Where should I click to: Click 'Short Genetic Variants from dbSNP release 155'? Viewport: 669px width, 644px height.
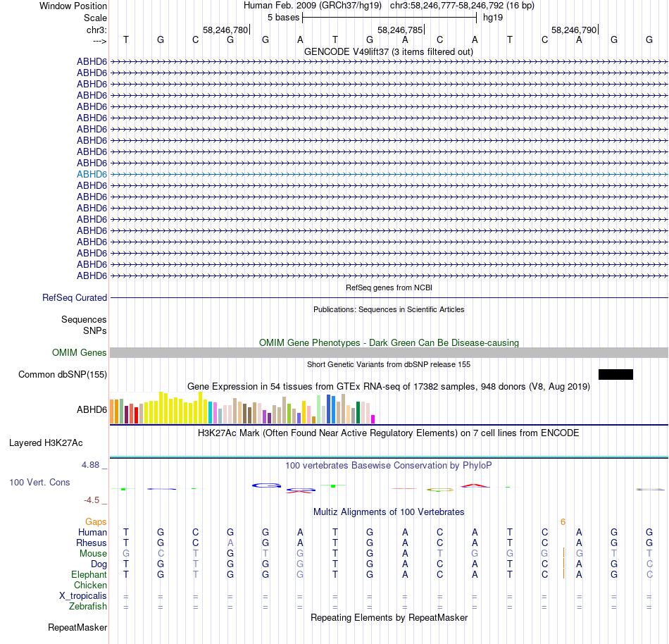[389, 364]
